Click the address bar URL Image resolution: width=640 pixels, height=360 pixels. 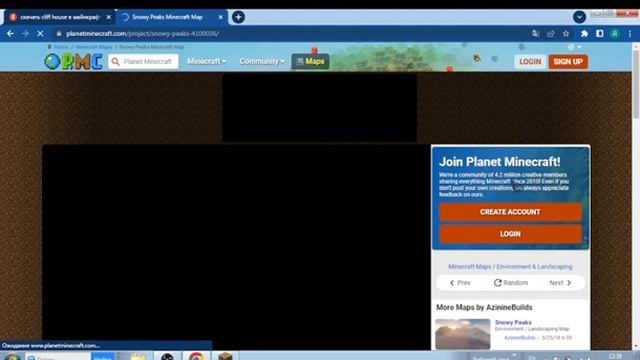142,33
